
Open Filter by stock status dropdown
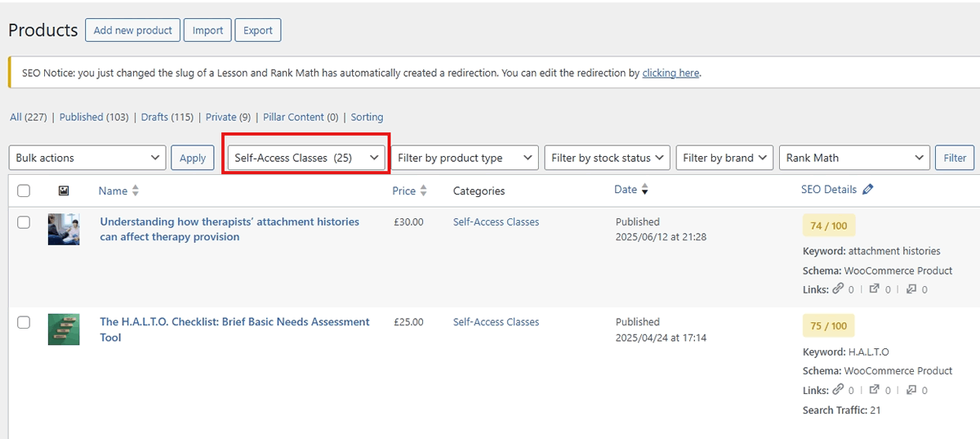607,158
